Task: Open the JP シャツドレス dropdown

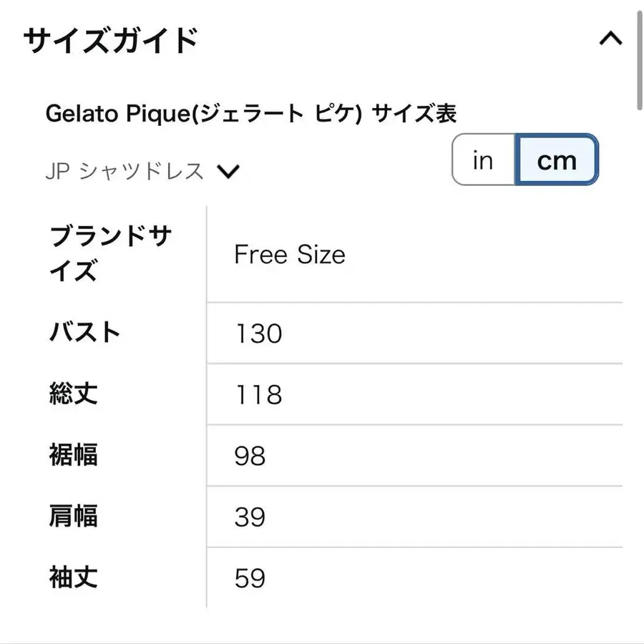Action: pyautogui.click(x=142, y=171)
